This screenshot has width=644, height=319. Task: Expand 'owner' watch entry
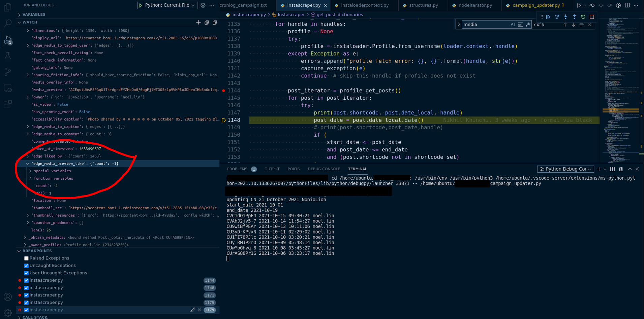28,97
